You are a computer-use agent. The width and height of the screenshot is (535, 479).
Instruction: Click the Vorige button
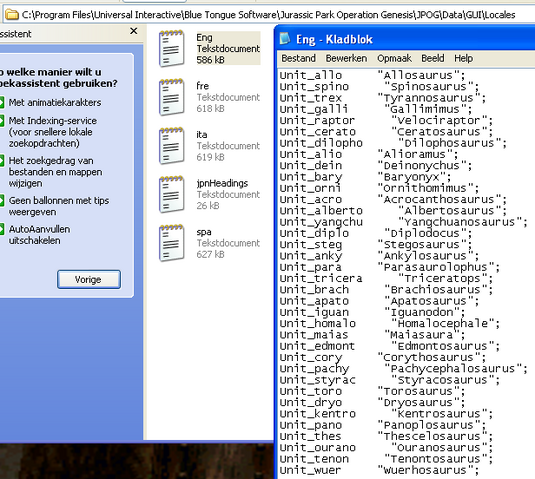[89, 279]
